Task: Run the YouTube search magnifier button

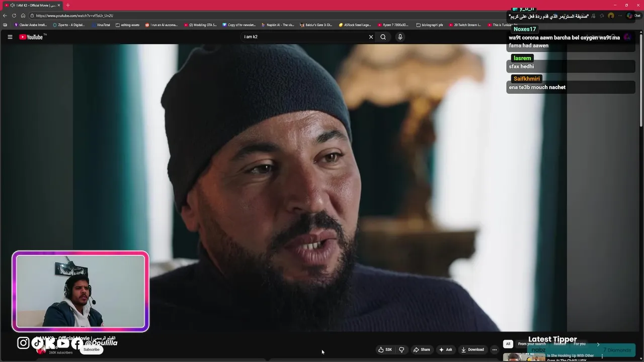Action: coord(383,37)
